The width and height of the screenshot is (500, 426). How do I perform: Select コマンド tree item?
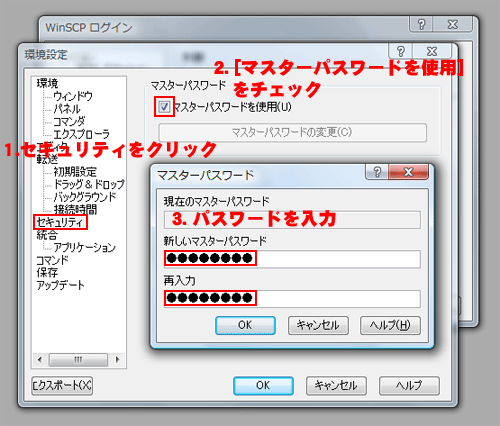point(52,260)
